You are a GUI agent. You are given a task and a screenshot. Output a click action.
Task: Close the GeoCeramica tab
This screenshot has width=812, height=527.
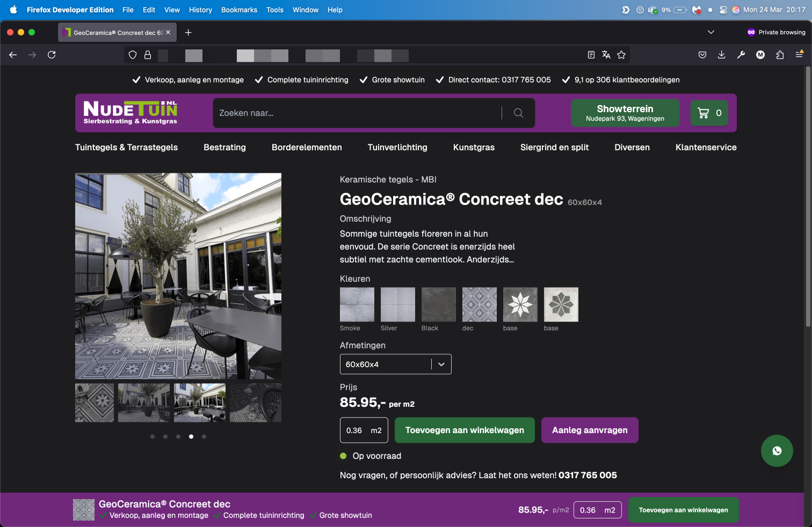pos(168,33)
